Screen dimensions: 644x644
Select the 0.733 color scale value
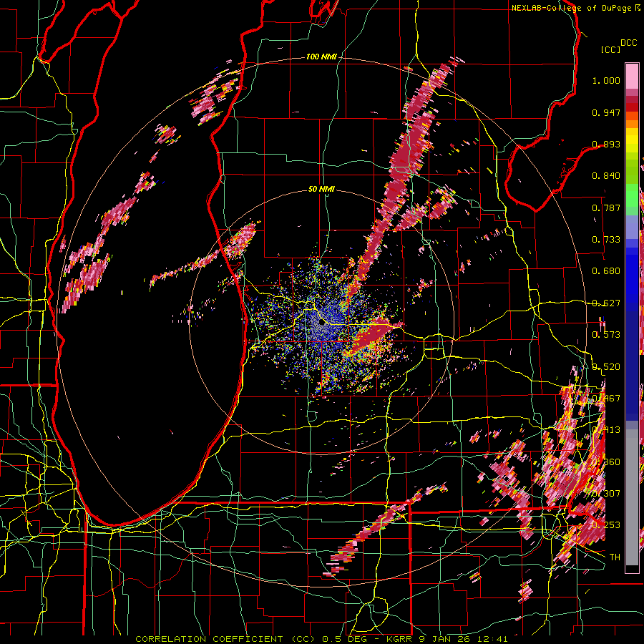point(606,240)
